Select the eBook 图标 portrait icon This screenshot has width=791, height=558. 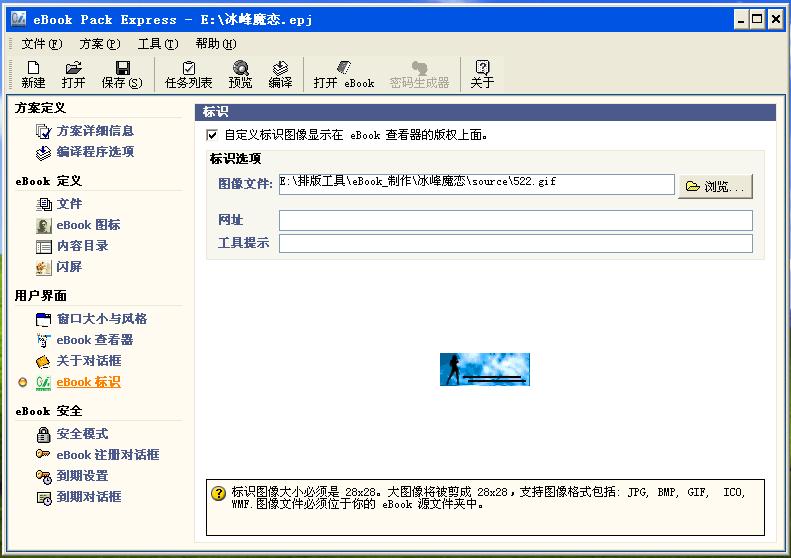point(44,226)
